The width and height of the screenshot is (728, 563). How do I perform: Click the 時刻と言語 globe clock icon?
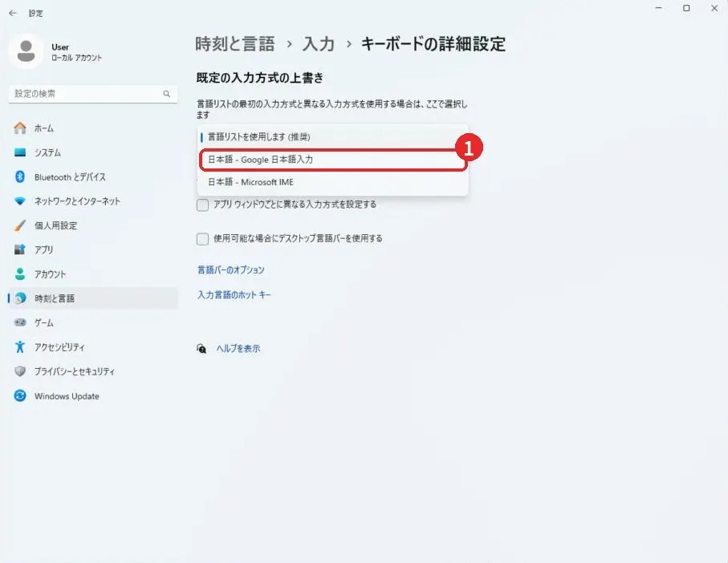[x=20, y=298]
